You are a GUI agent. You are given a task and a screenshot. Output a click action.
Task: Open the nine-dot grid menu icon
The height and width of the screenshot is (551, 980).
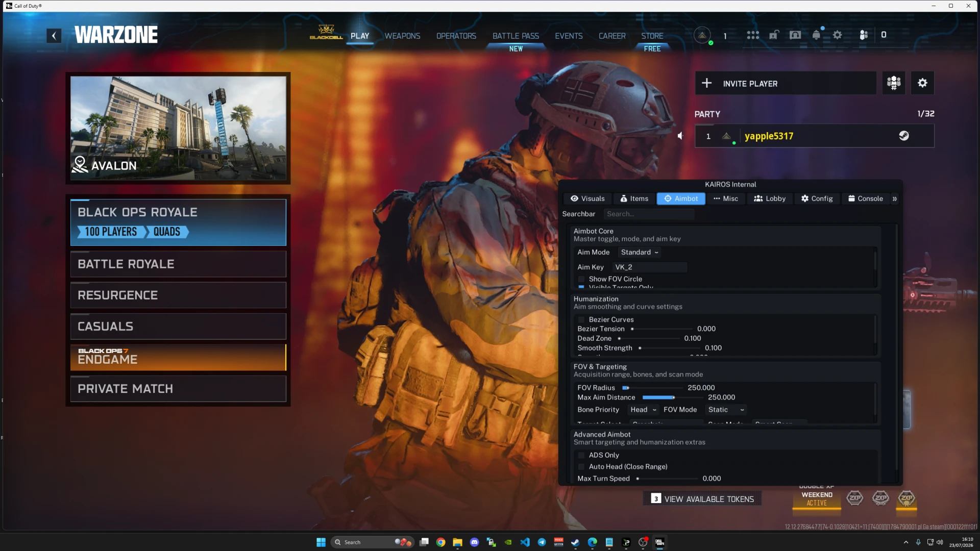tap(753, 35)
